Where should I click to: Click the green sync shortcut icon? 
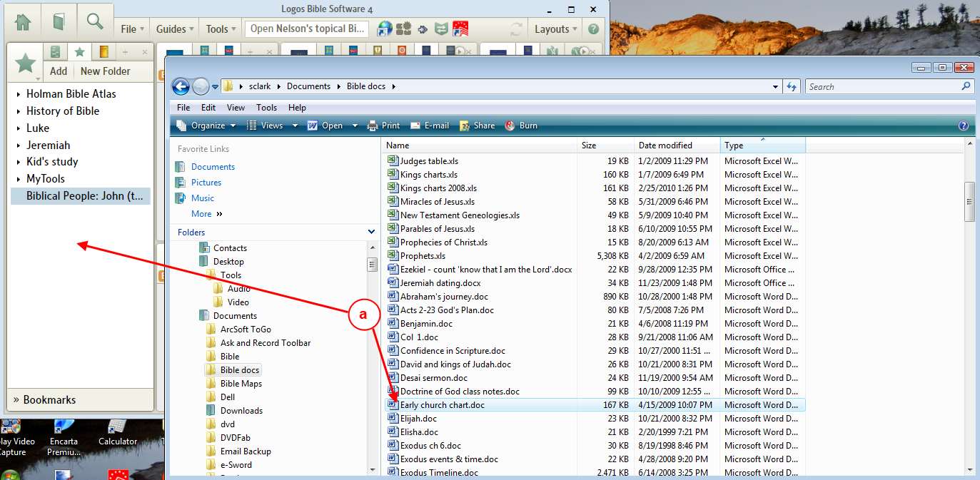click(x=442, y=29)
